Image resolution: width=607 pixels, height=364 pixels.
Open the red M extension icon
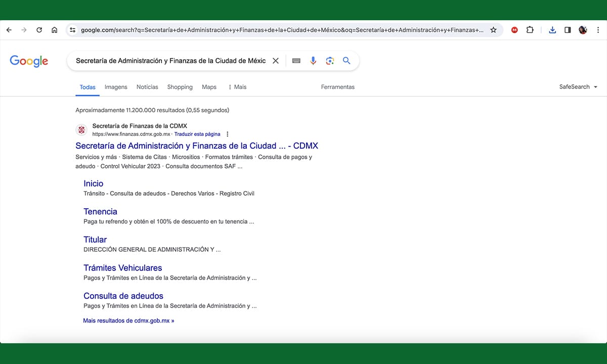(x=514, y=30)
